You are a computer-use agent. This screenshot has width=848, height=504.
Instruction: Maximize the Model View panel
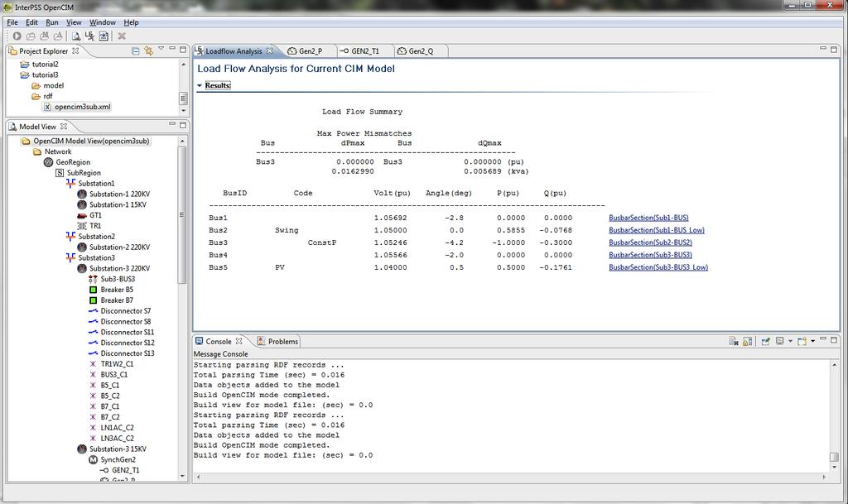(x=183, y=125)
